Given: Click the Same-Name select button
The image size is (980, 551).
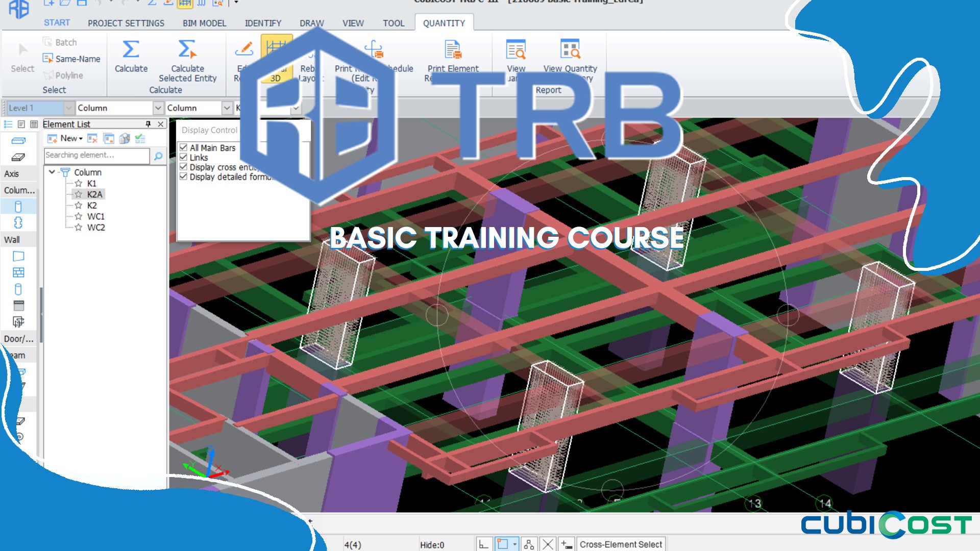Looking at the screenshot, I should [x=71, y=59].
